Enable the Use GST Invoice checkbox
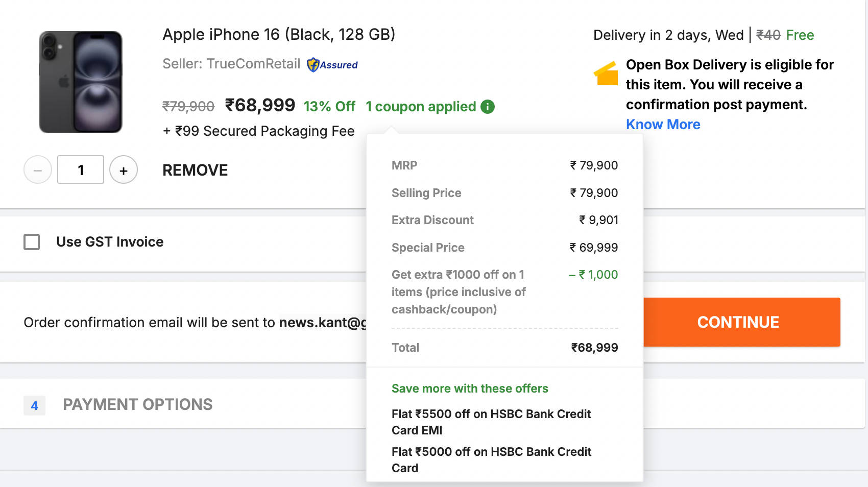This screenshot has height=487, width=868. tap(32, 242)
